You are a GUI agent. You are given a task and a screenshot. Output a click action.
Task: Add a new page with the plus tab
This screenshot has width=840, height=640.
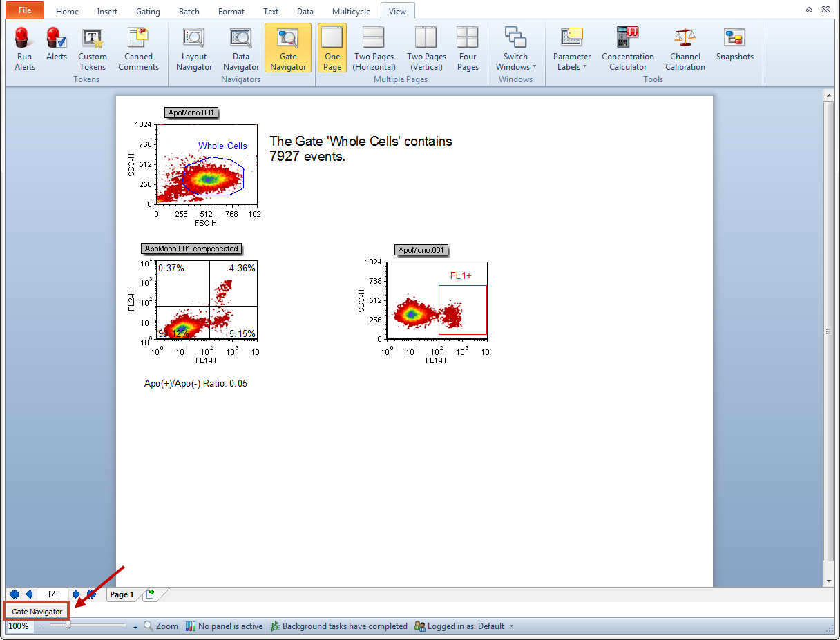(x=150, y=594)
